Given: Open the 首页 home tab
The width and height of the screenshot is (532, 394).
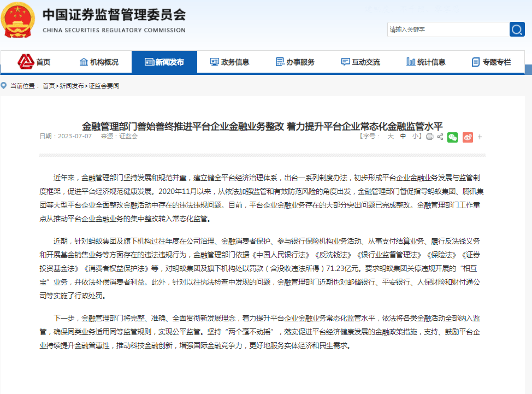Looking at the screenshot, I should click(34, 62).
